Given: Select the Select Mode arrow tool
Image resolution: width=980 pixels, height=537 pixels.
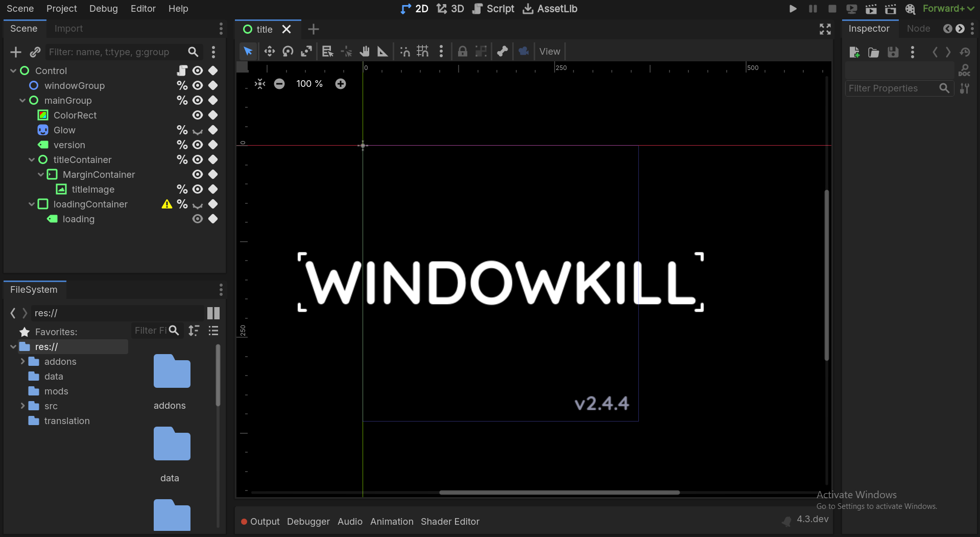Looking at the screenshot, I should [248, 51].
